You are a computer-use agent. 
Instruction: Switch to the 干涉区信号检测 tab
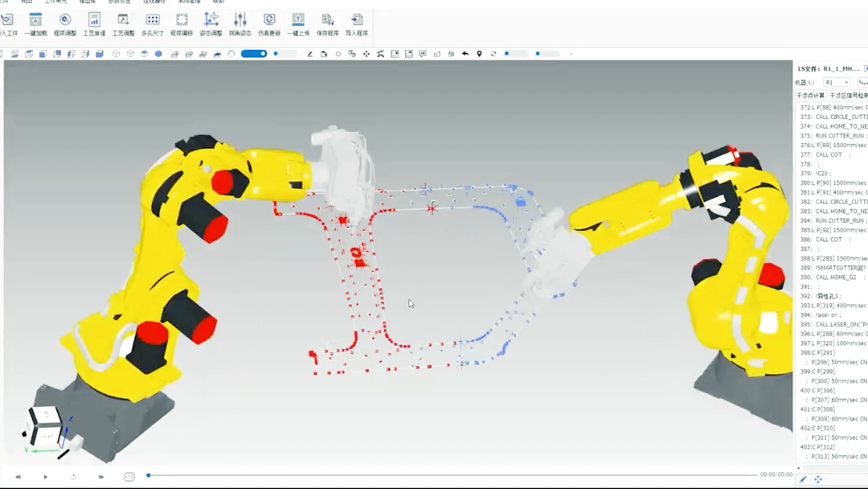(848, 96)
